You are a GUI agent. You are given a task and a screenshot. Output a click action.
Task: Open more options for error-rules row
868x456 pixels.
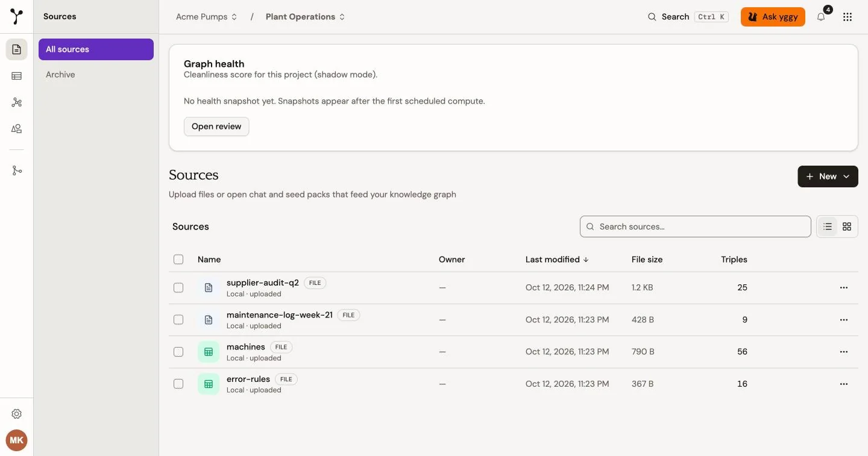pos(844,384)
